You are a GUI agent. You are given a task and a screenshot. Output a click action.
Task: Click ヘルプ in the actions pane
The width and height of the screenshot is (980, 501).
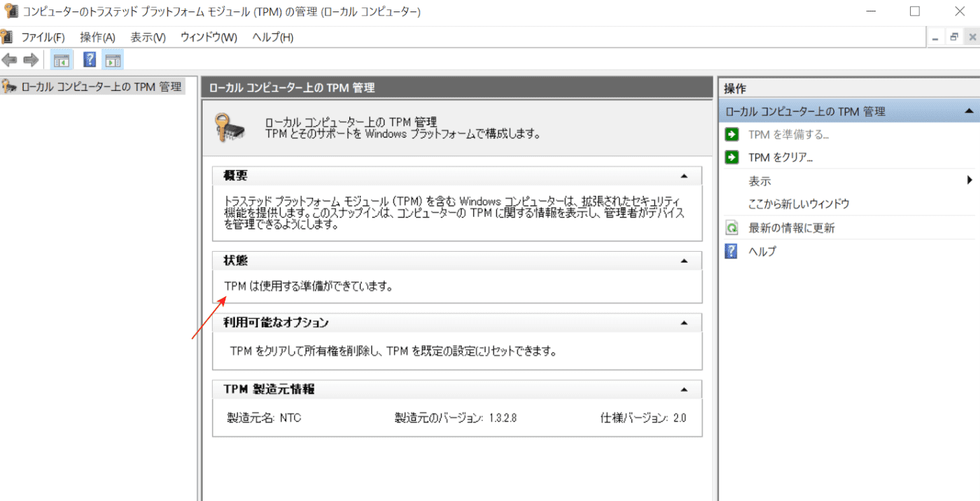tap(763, 251)
